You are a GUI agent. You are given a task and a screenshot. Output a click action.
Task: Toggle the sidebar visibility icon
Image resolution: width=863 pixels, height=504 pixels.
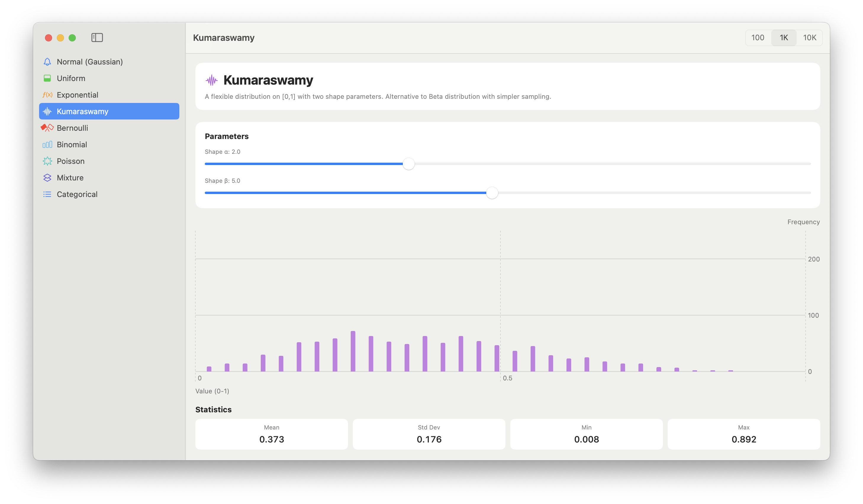[x=97, y=38]
